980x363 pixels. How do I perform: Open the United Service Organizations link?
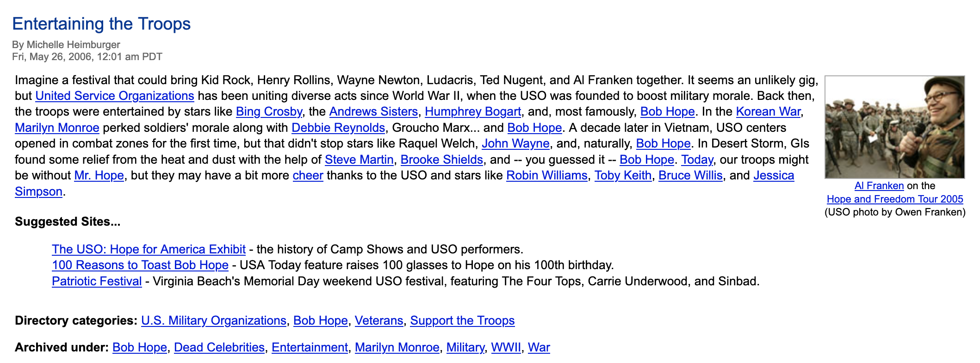tap(114, 96)
